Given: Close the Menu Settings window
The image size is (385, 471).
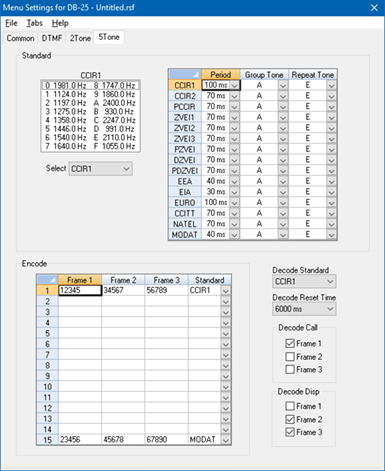Looking at the screenshot, I should [374, 8].
